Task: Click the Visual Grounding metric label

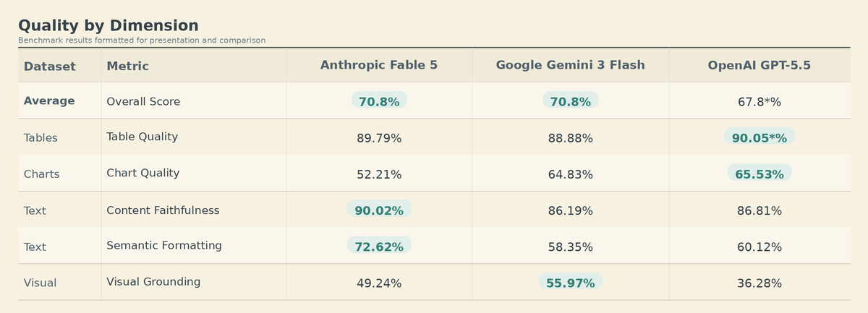Action: click(153, 282)
